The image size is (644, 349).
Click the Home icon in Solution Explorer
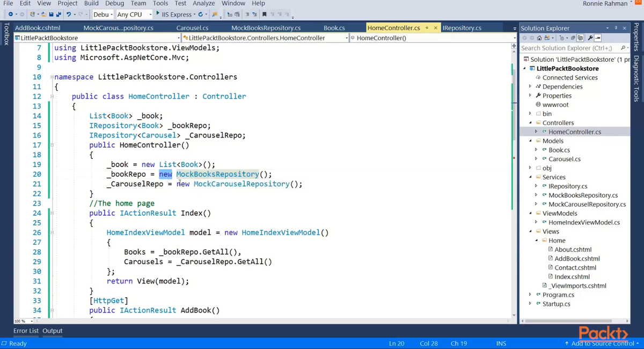tap(539, 38)
